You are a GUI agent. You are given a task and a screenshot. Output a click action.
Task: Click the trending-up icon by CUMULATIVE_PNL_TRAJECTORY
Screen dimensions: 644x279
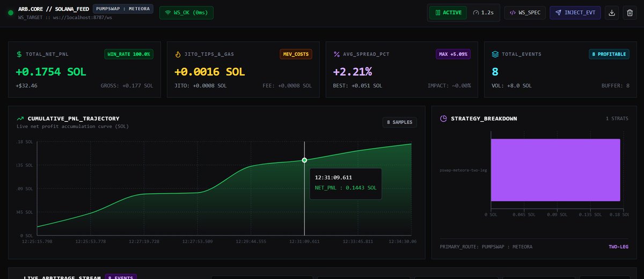pyautogui.click(x=20, y=119)
